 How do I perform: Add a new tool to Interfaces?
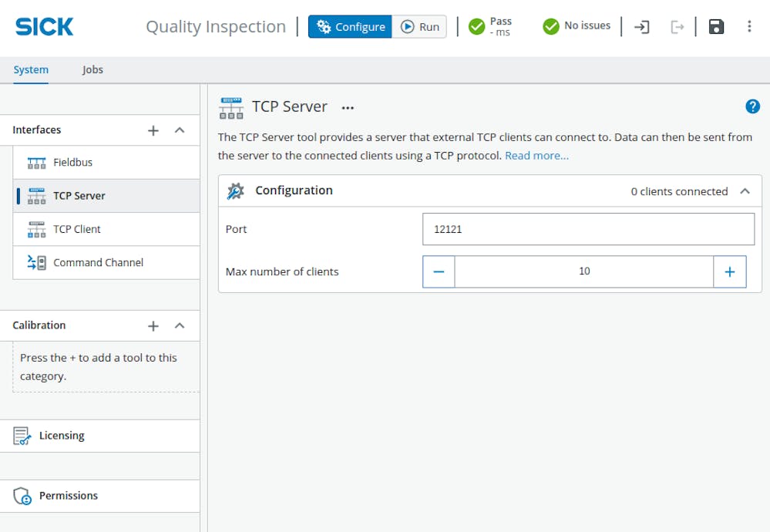[153, 130]
